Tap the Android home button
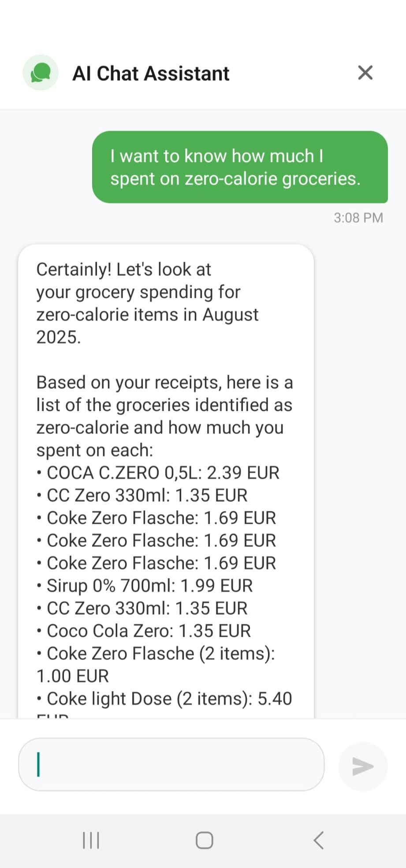406x868 pixels. point(204,840)
